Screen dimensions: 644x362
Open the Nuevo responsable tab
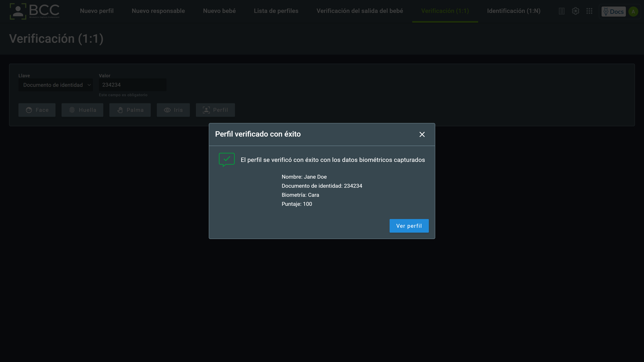point(158,11)
